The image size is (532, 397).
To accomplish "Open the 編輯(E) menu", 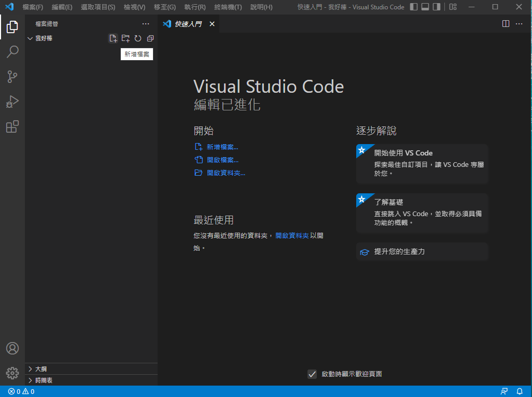I will coord(62,7).
